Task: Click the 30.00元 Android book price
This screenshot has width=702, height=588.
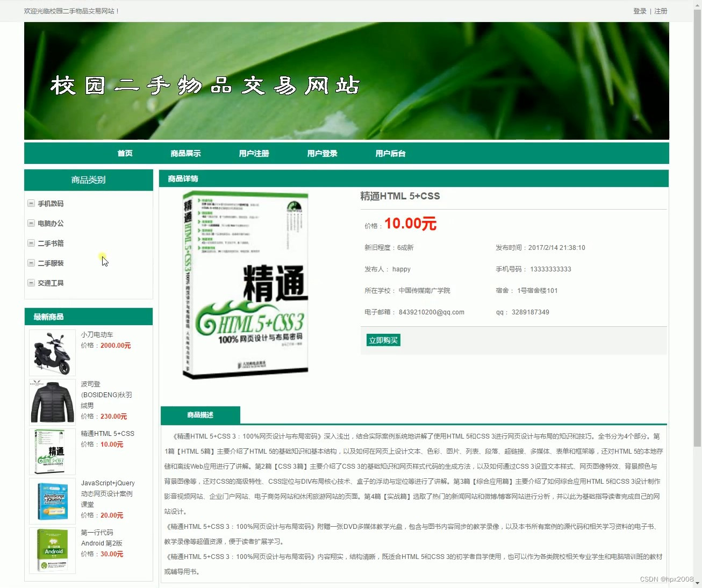Action: coord(112,554)
